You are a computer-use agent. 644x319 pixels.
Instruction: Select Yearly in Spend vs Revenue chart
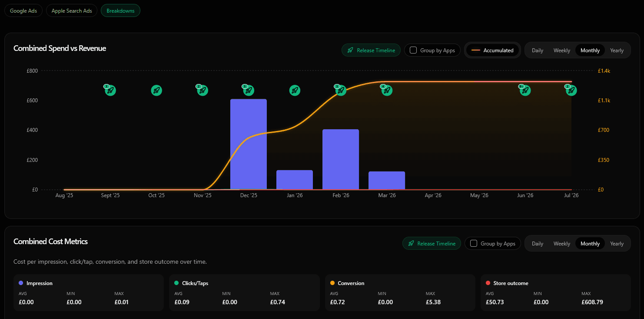click(x=617, y=50)
